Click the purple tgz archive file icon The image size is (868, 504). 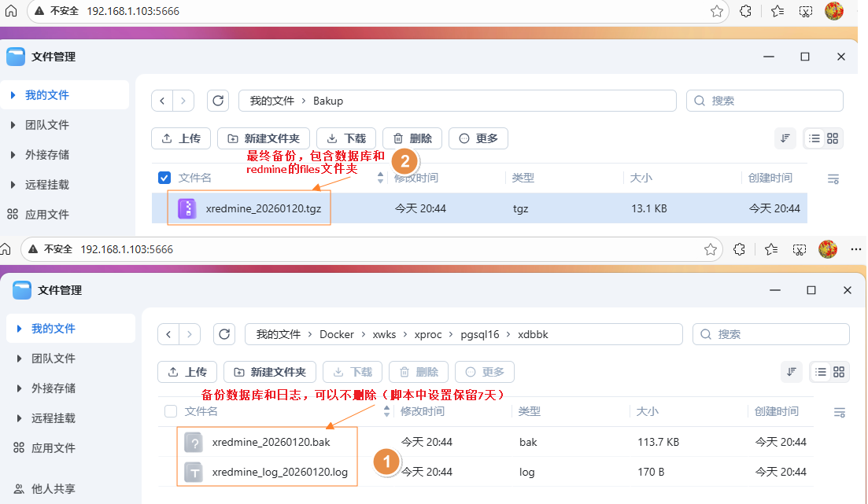187,208
